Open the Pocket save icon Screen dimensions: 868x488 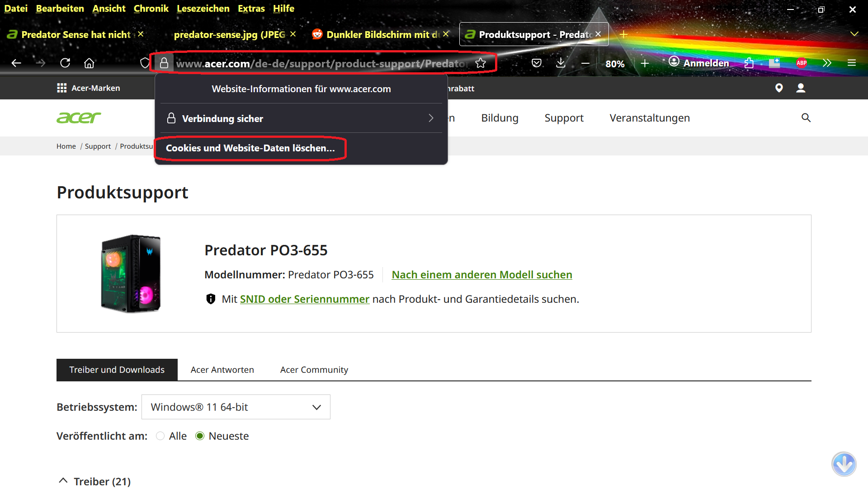(x=537, y=63)
